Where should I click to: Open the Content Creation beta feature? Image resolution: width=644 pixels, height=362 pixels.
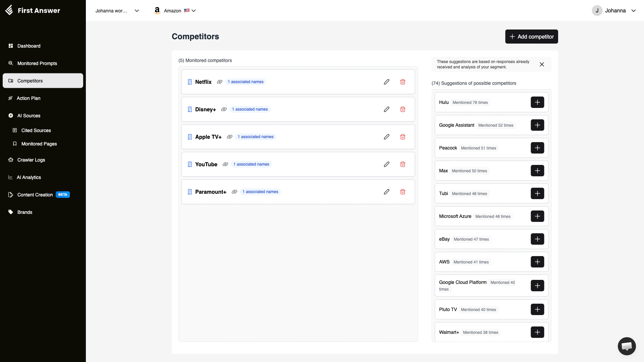[x=34, y=194]
